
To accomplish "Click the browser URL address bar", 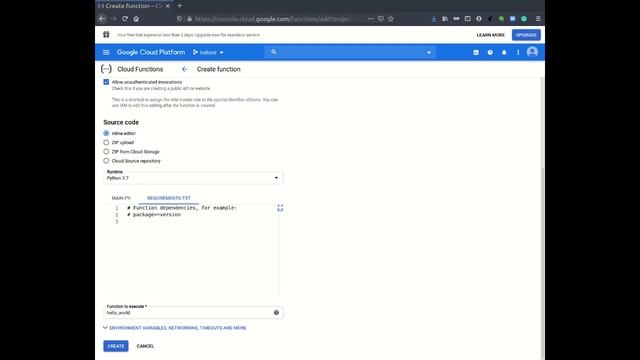I will tap(274, 19).
